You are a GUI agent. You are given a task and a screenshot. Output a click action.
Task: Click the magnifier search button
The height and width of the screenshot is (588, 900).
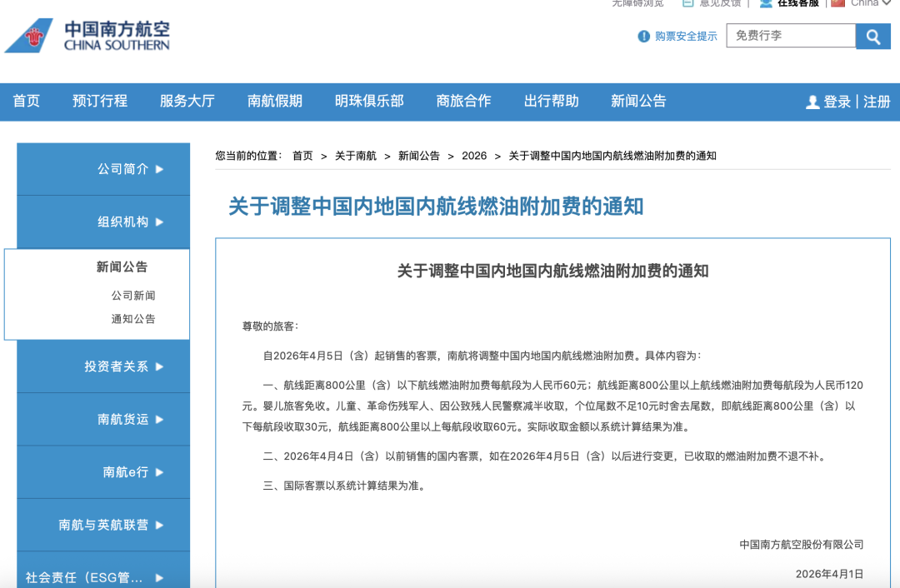pos(873,36)
